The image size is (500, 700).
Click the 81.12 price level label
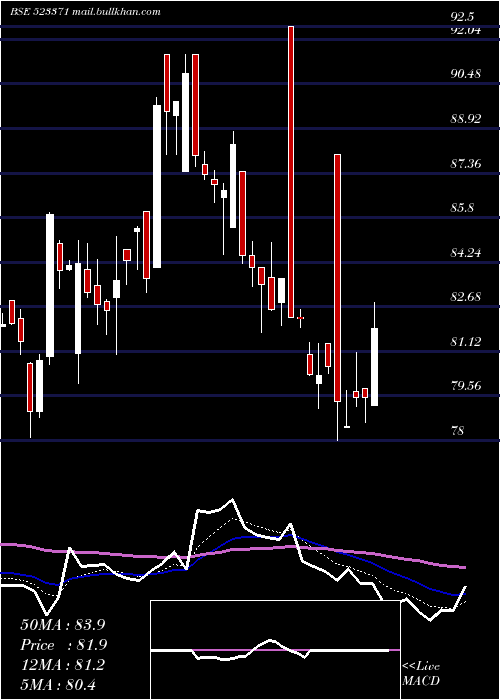(466, 342)
